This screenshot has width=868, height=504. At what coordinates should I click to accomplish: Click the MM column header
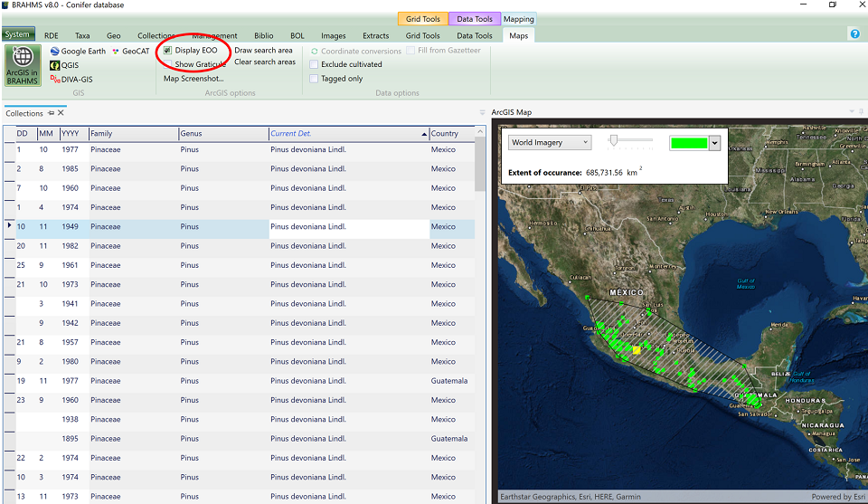coord(48,134)
